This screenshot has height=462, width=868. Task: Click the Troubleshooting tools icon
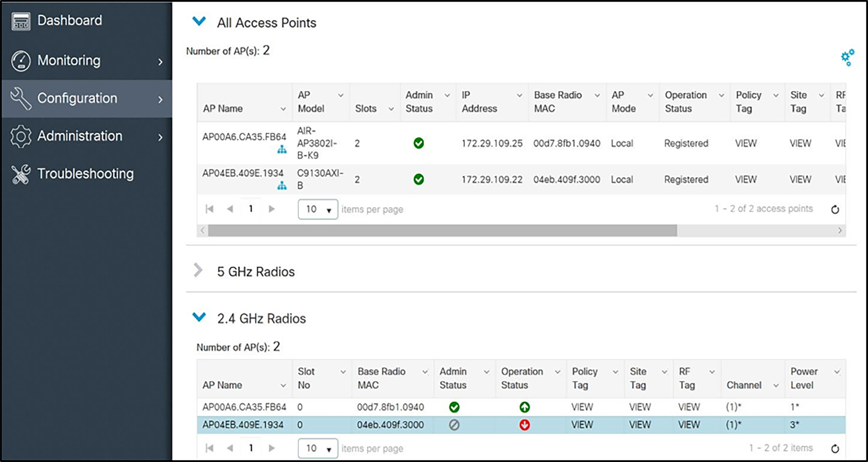(21, 174)
